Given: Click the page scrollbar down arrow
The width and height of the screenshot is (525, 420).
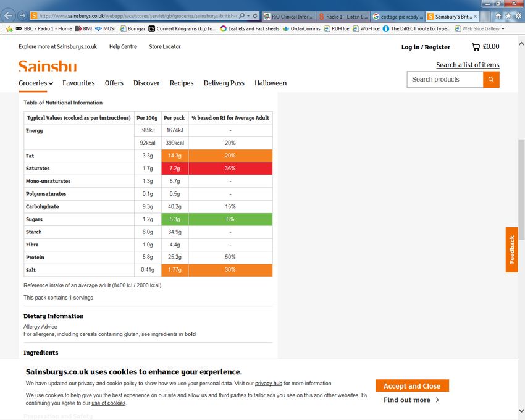Looking at the screenshot, I should point(521,411).
